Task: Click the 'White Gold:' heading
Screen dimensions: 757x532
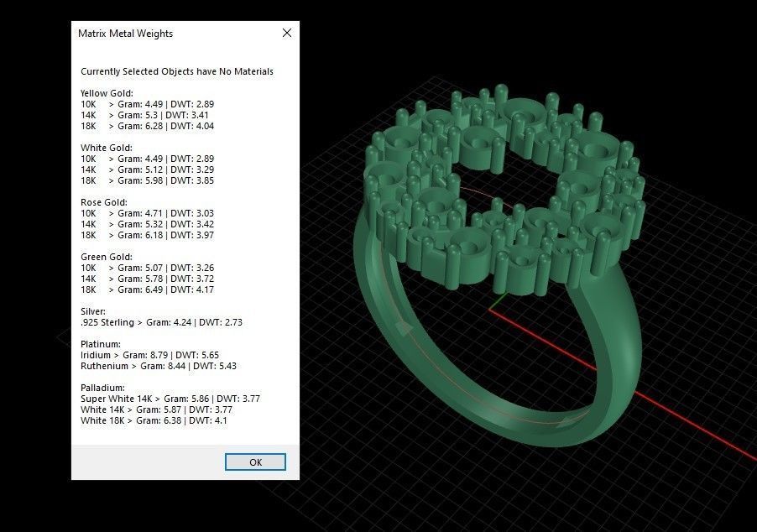Action: 107,148
